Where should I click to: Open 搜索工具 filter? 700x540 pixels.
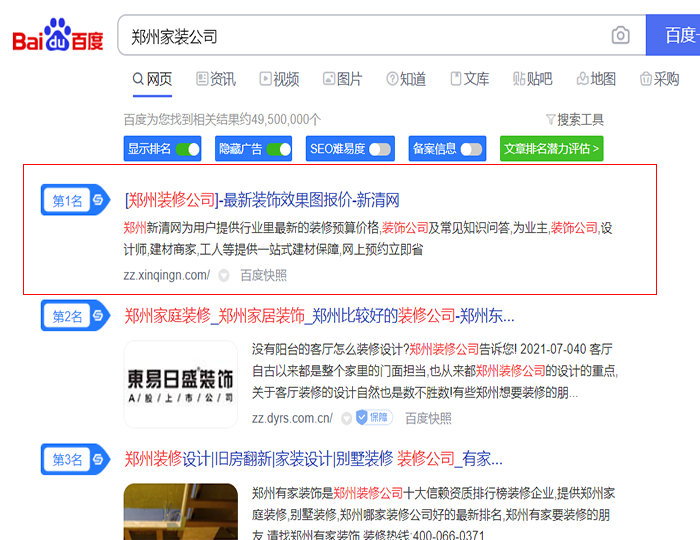pyautogui.click(x=575, y=120)
